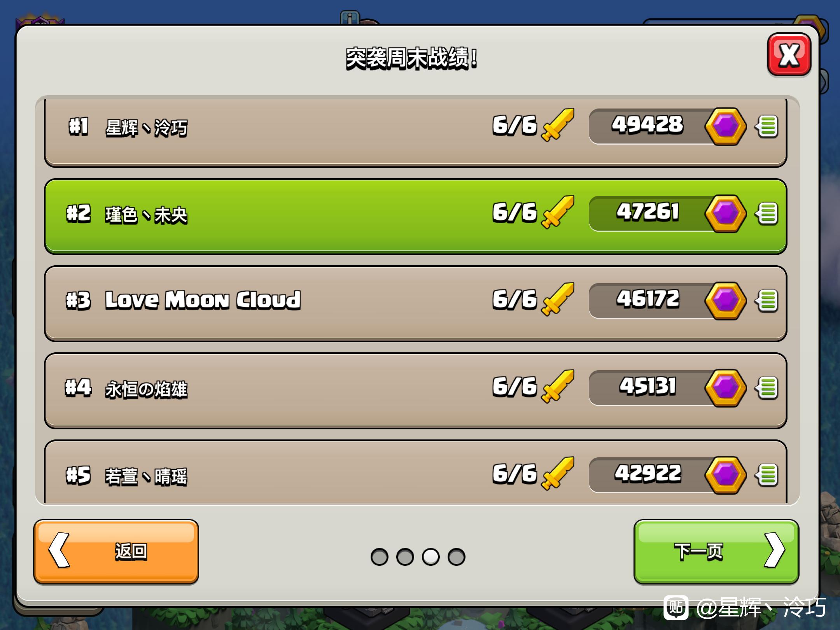Tap the left chevron on 返回 button
Image resolution: width=840 pixels, height=630 pixels.
point(59,550)
